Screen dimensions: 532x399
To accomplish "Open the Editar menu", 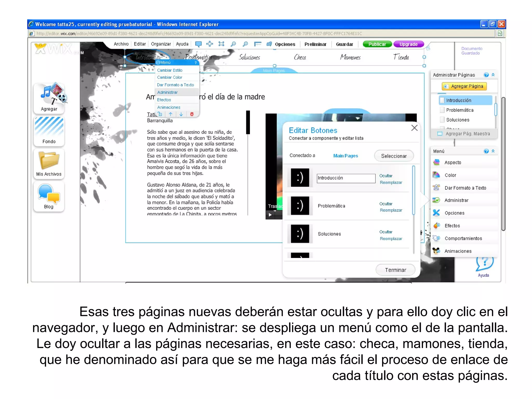I will click(x=140, y=44).
